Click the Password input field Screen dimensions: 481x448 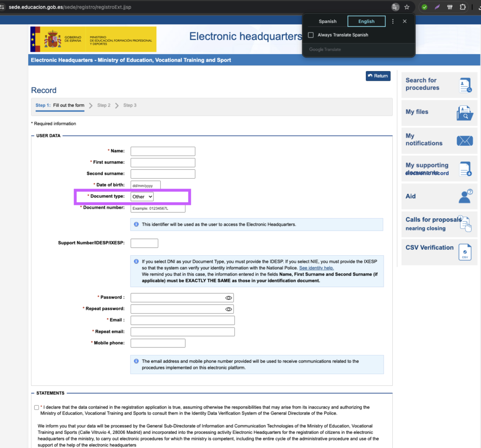click(x=182, y=298)
